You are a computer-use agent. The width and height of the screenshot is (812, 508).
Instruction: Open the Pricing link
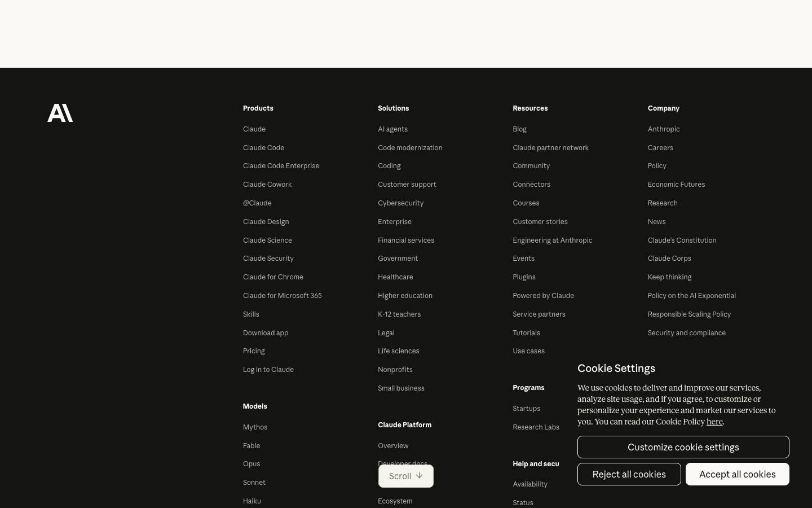254,351
